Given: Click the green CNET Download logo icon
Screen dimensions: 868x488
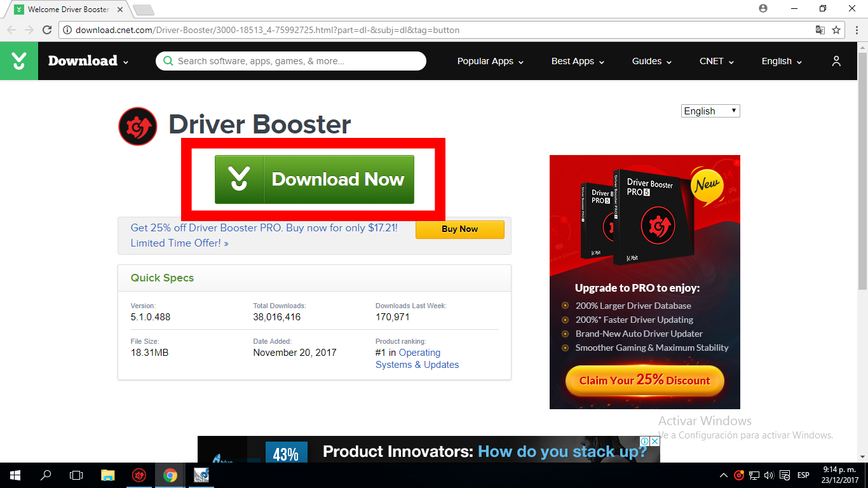Looking at the screenshot, I should [19, 61].
